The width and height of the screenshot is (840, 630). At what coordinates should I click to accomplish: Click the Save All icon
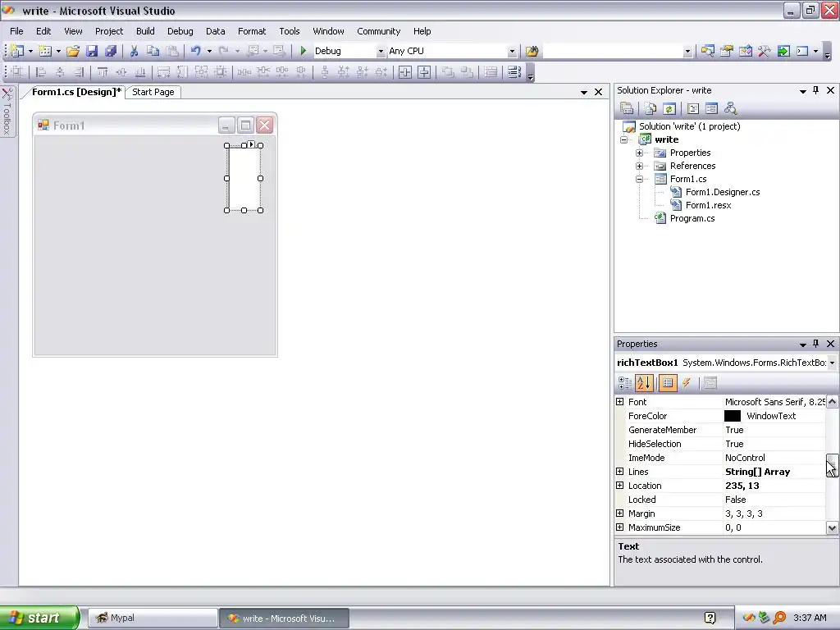coord(111,51)
